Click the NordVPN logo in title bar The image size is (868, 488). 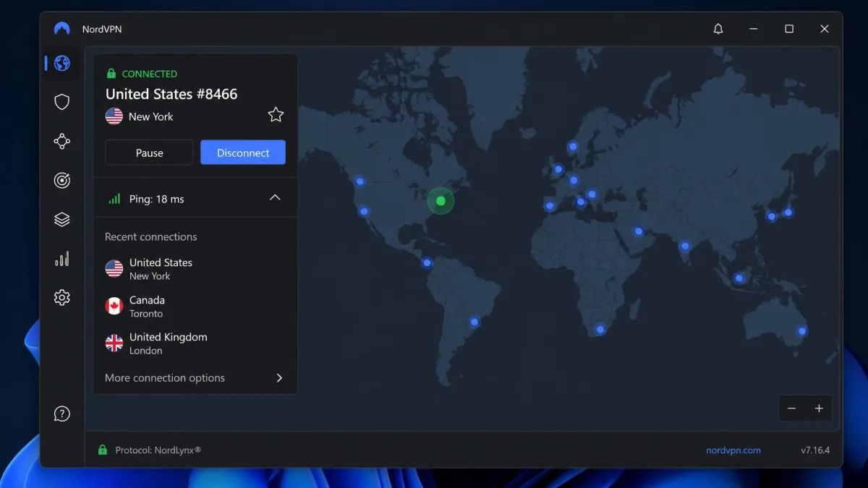point(61,29)
